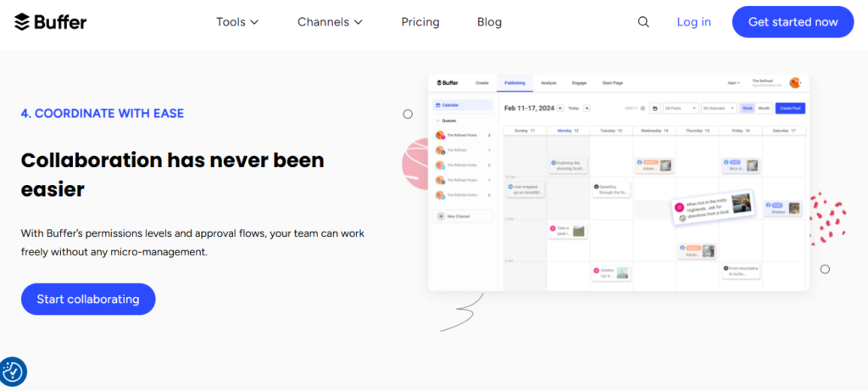The width and height of the screenshot is (868, 392).
Task: Expand the Tools menu
Action: [237, 22]
